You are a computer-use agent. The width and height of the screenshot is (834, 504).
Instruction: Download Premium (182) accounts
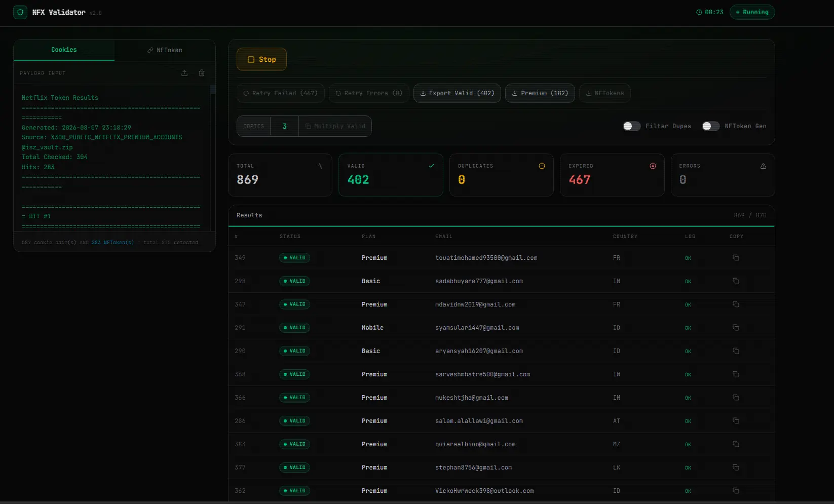pyautogui.click(x=540, y=93)
